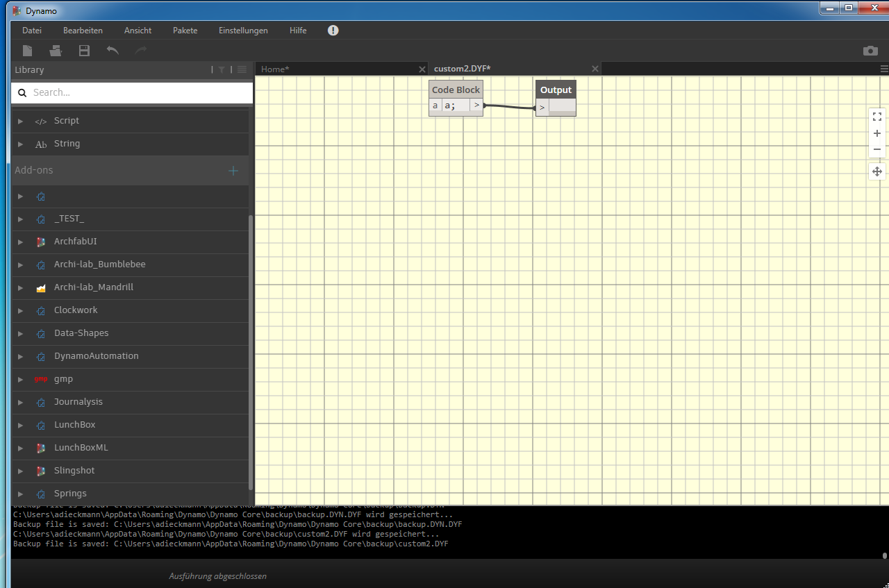Open the Hilfe menu for help

point(298,30)
